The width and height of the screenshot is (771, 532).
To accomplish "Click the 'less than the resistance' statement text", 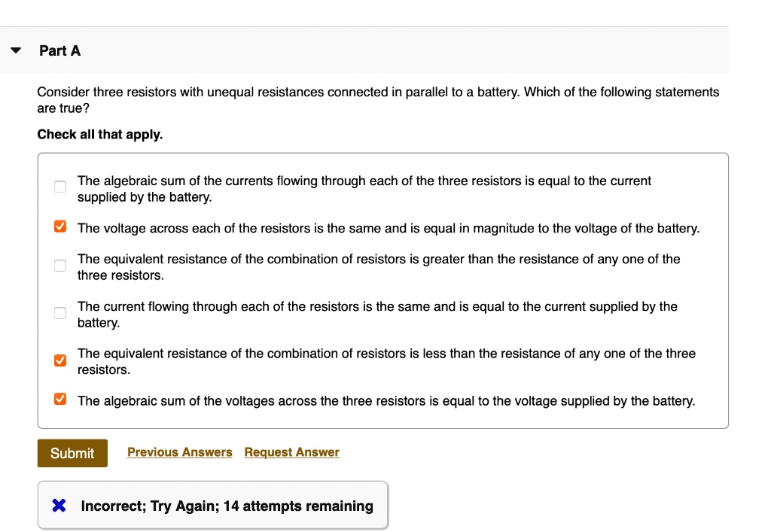I will [385, 361].
